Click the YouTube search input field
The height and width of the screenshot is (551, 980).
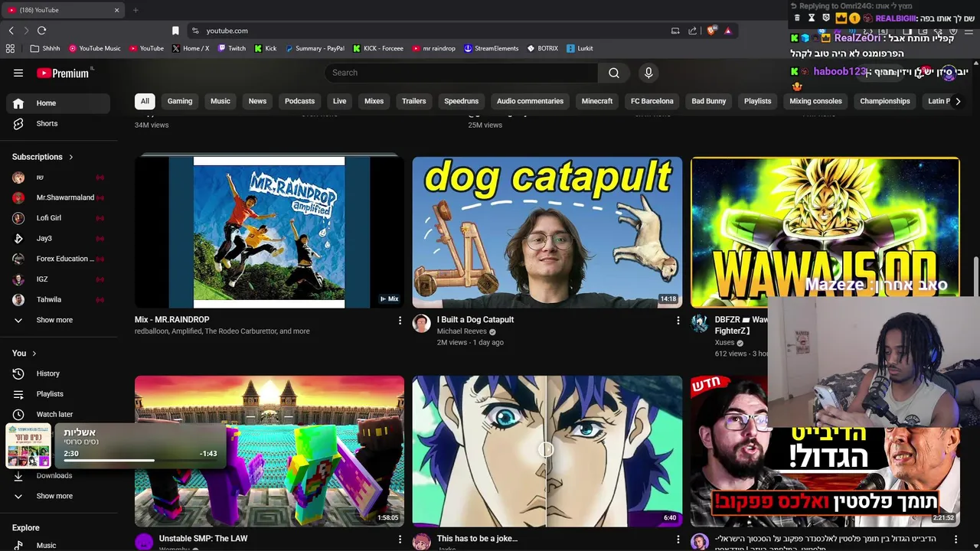(462, 73)
